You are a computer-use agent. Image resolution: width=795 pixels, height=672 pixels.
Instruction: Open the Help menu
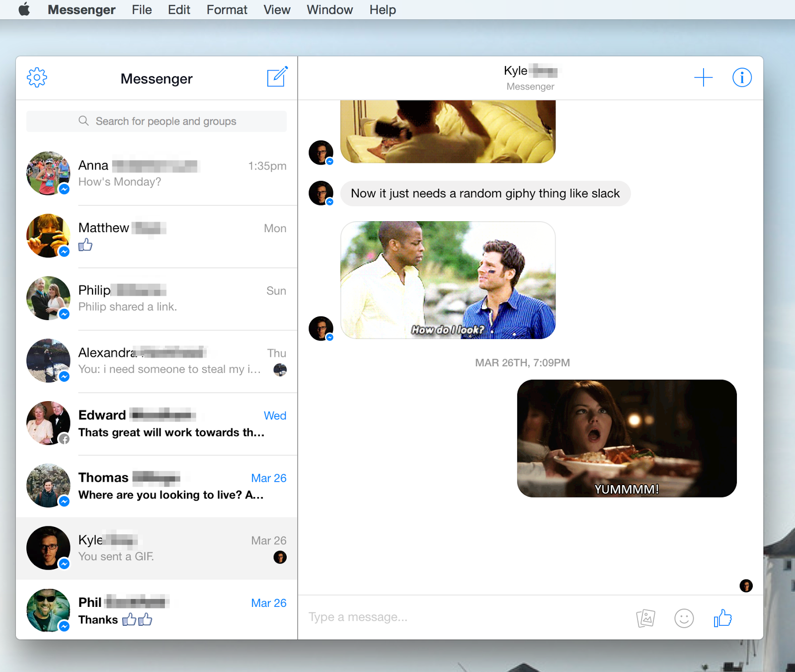click(383, 9)
